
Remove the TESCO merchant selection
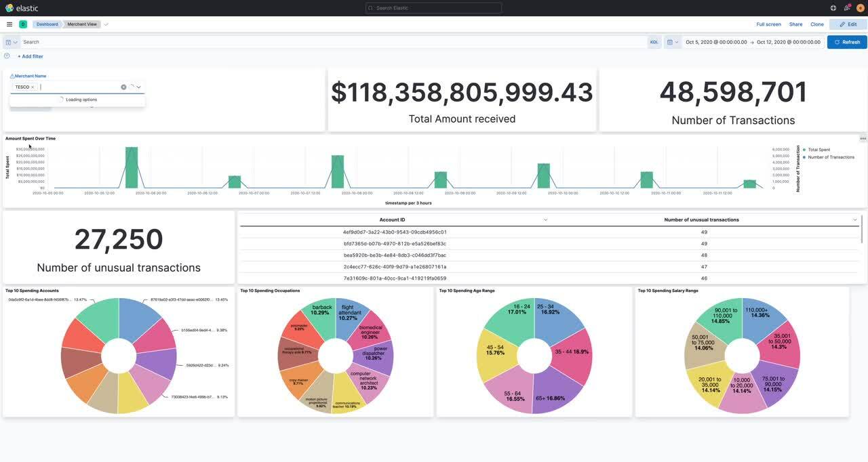pyautogui.click(x=33, y=87)
